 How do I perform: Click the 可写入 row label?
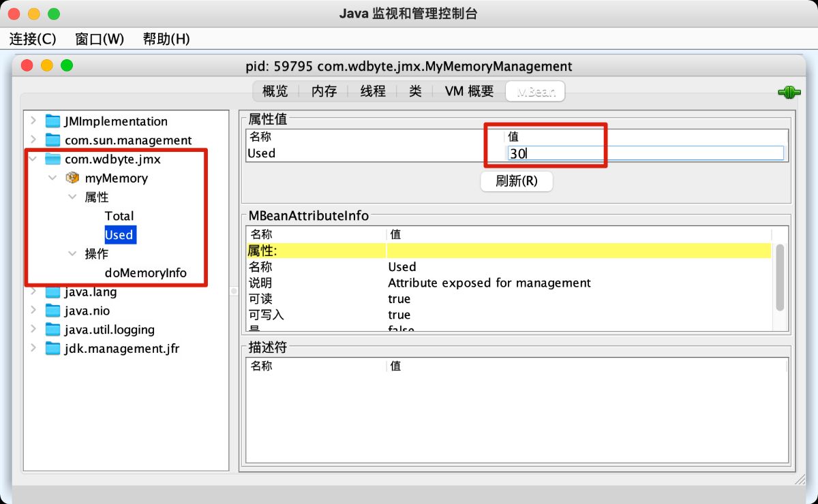(x=266, y=315)
